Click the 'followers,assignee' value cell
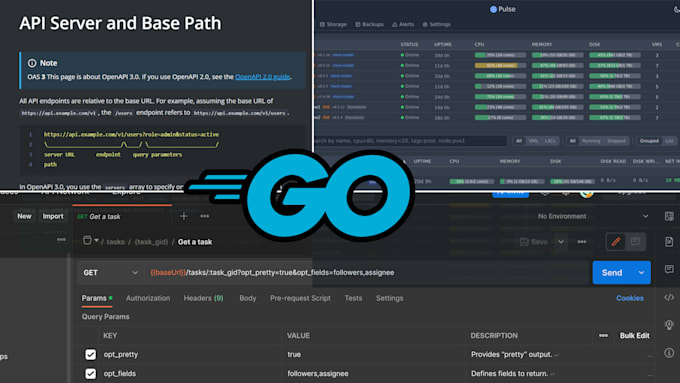Viewport: 680px width, 383px height. click(318, 373)
